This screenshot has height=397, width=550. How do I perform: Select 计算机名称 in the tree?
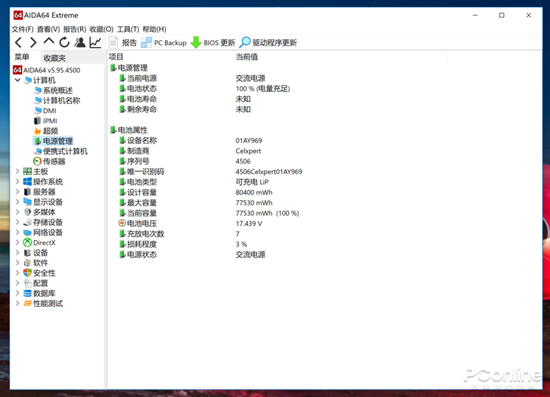pos(57,101)
